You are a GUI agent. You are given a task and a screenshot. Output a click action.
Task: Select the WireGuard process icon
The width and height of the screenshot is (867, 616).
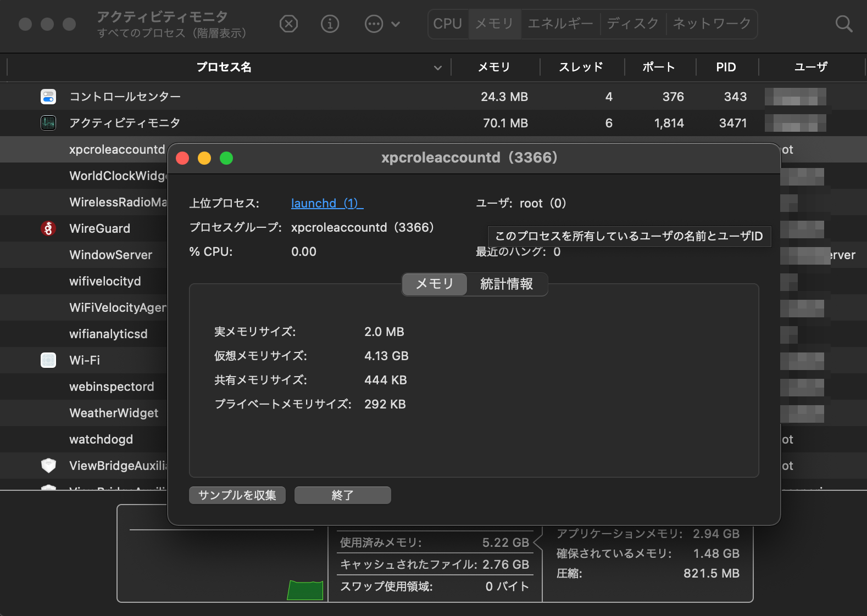click(x=48, y=228)
